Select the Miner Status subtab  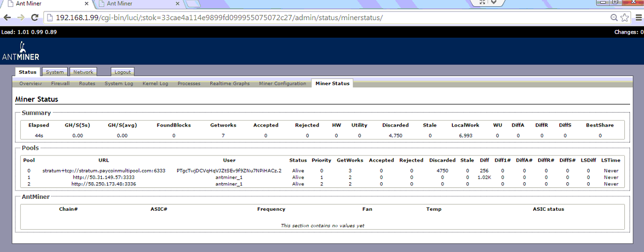click(x=332, y=83)
